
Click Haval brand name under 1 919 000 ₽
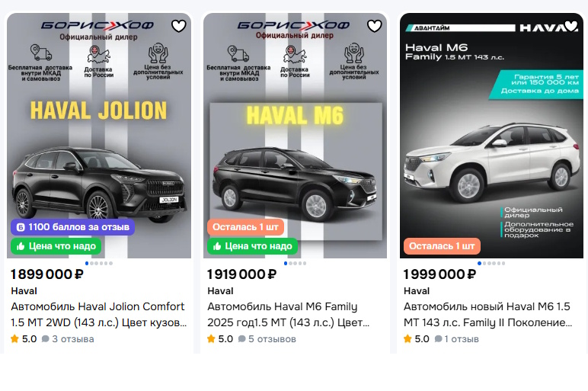(220, 291)
